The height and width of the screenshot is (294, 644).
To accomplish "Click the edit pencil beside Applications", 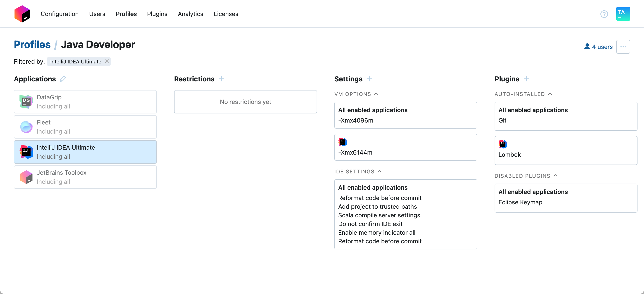I will [x=63, y=79].
